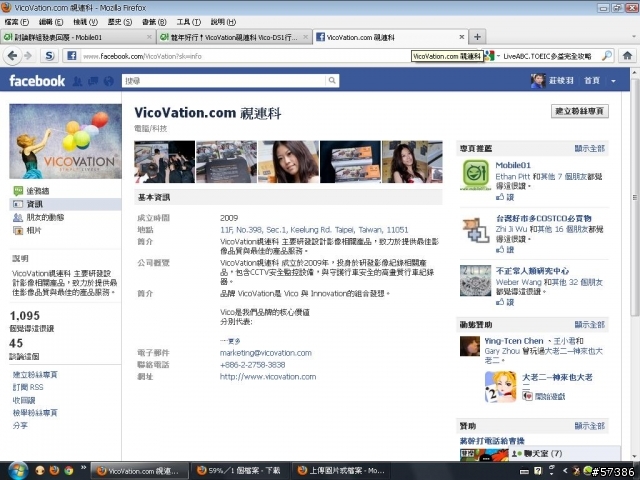Launch Chrome from quick launch
The height and width of the screenshot is (480, 640).
(69, 471)
